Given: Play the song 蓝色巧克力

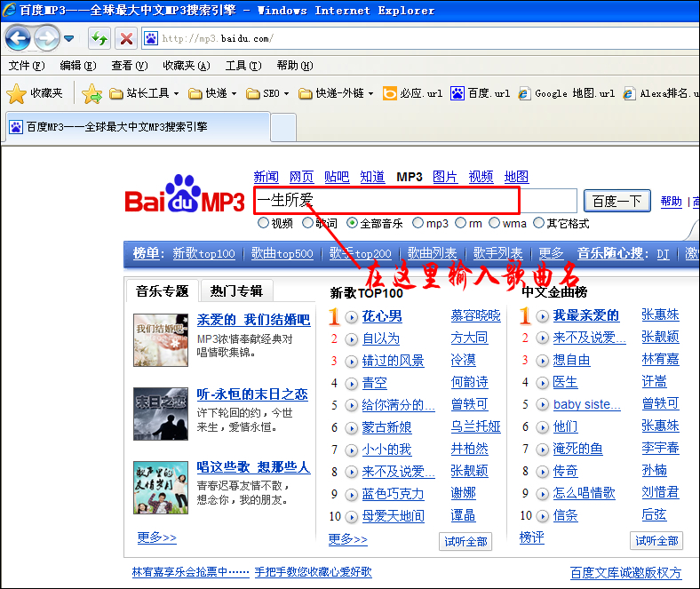Looking at the screenshot, I should pos(352,494).
